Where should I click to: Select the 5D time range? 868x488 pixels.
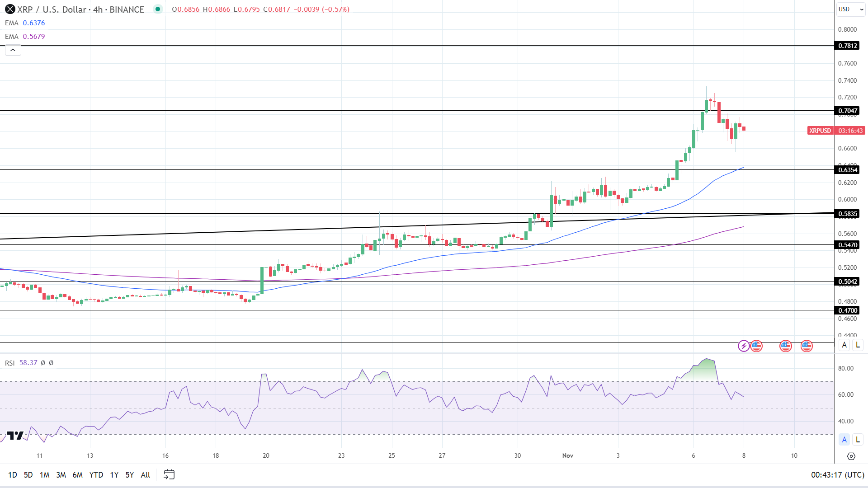[x=28, y=474]
